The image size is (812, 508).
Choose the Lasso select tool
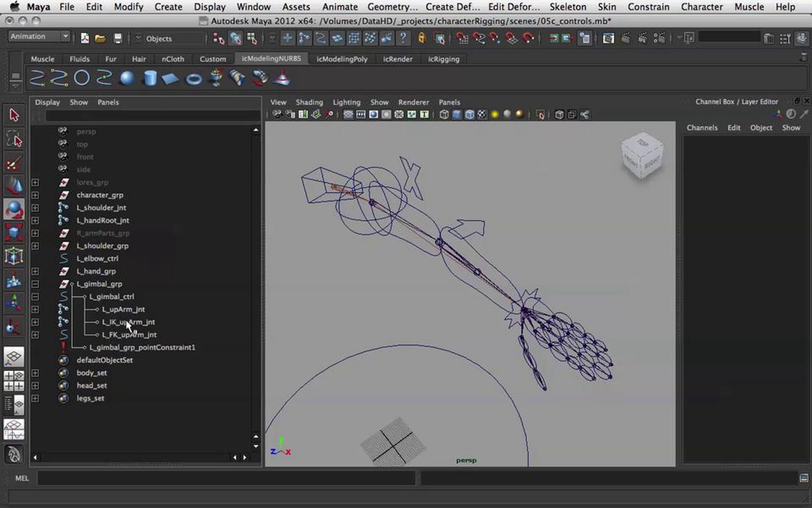pos(14,139)
